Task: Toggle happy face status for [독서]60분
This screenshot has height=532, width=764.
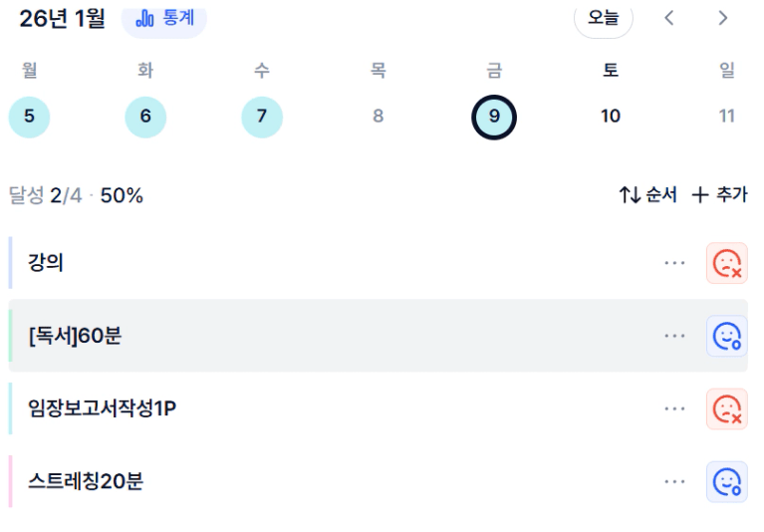Action: 726,336
